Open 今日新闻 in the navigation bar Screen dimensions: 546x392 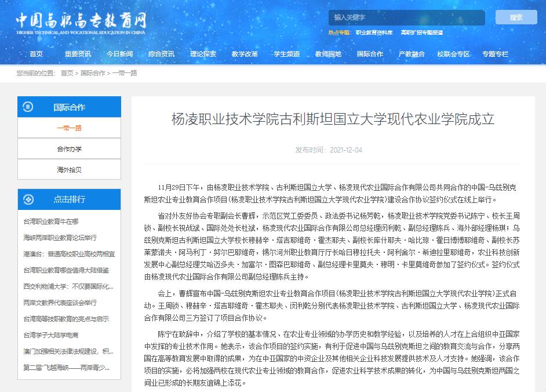pos(119,54)
